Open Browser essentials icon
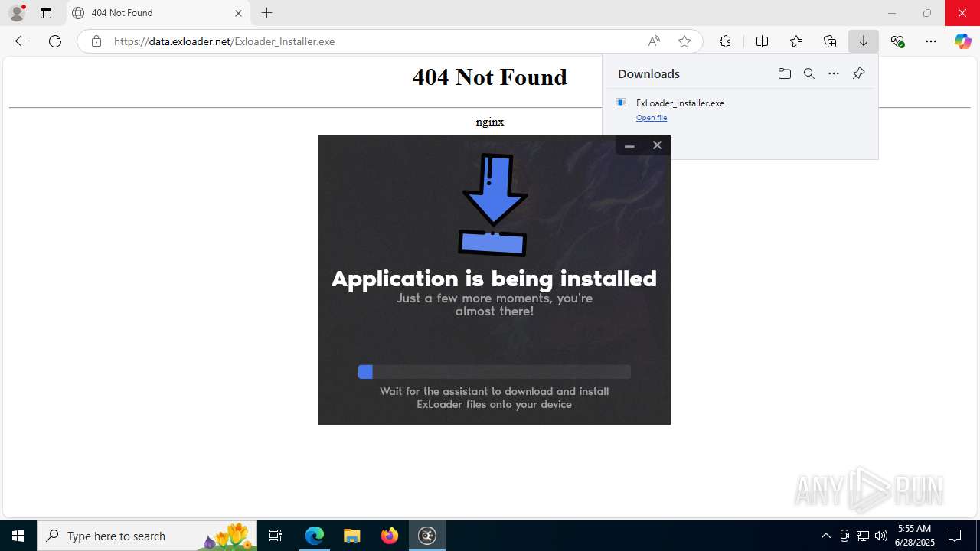This screenshot has height=551, width=980. click(x=898, y=41)
